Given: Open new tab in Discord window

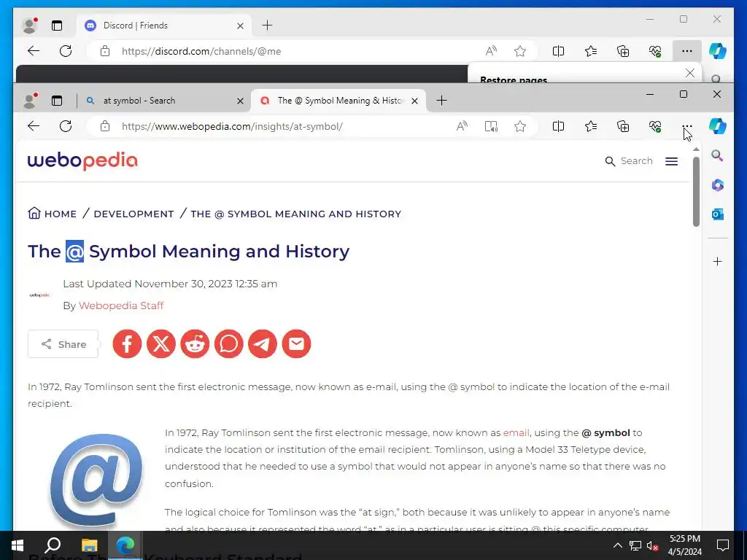Looking at the screenshot, I should pyautogui.click(x=267, y=26).
